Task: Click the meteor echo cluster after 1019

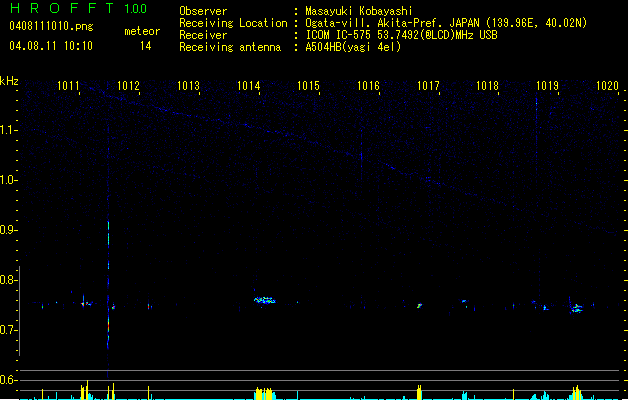Action: [x=576, y=308]
